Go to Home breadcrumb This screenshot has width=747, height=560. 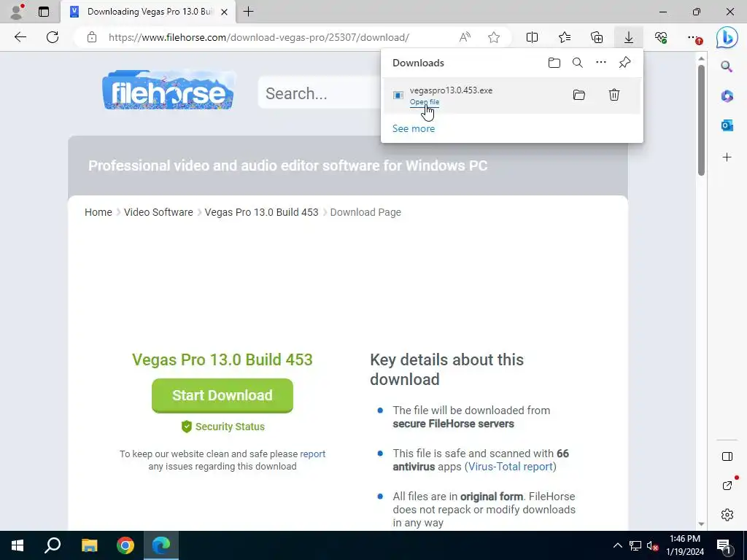click(x=98, y=212)
